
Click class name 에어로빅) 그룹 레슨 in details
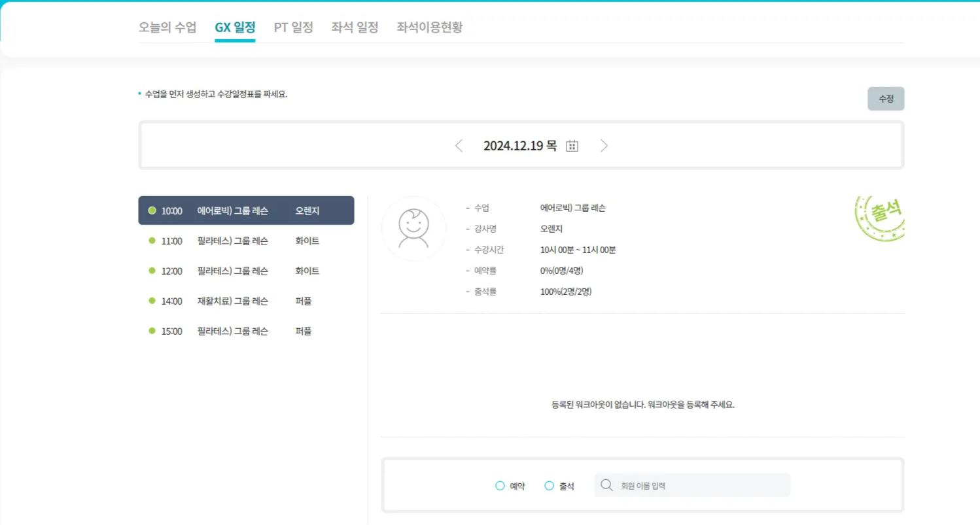coord(573,208)
